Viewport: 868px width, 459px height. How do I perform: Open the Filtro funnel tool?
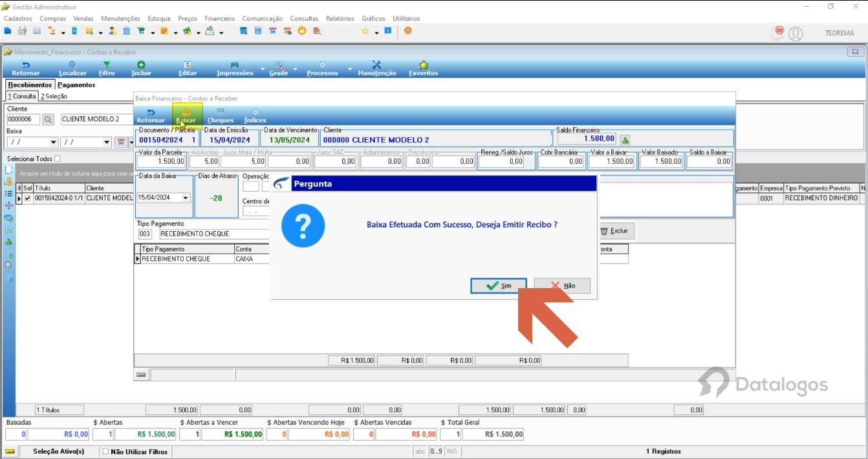[107, 65]
